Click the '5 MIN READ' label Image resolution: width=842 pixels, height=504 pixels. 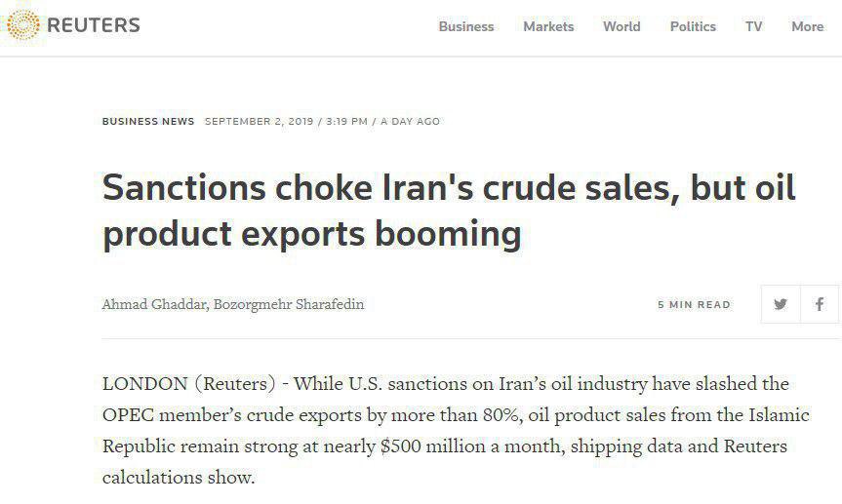point(694,305)
